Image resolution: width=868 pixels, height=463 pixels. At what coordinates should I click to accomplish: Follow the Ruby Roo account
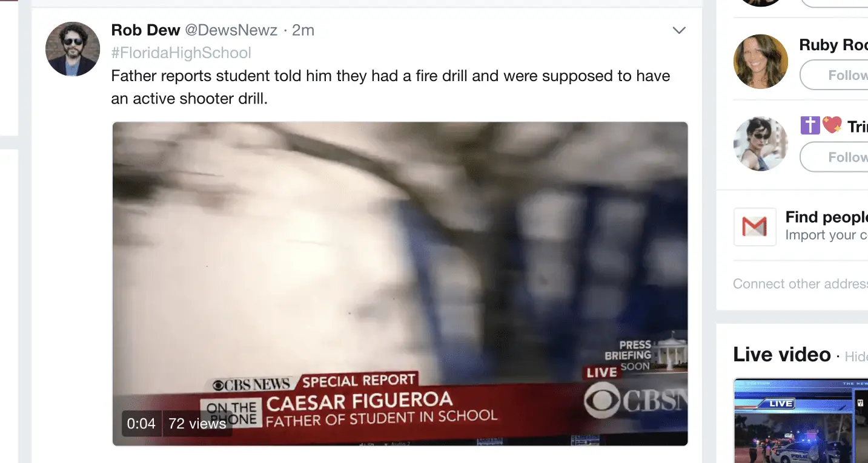(834, 75)
